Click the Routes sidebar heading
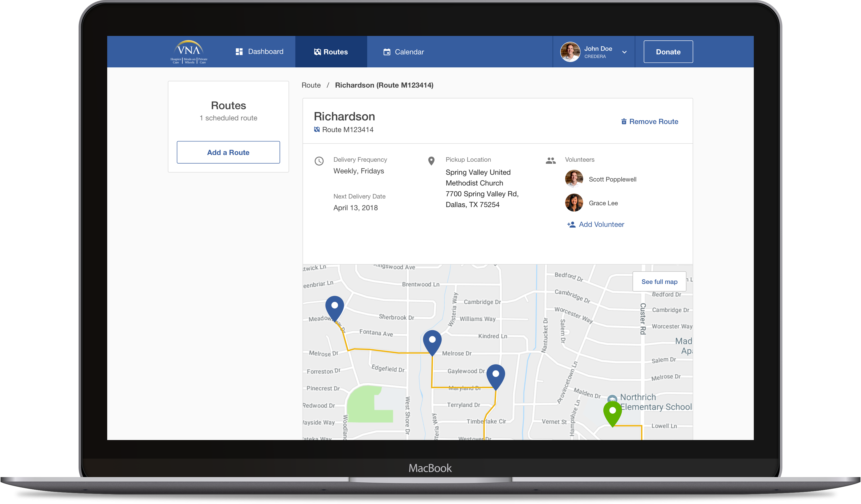This screenshot has height=504, width=861. (x=228, y=105)
